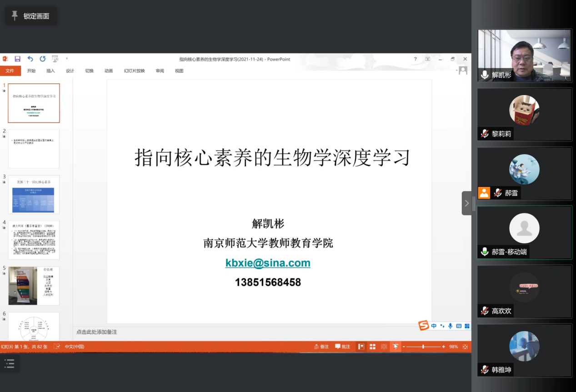
Task: Toggle 锁定画面 lock screen pin
Action: tap(31, 16)
